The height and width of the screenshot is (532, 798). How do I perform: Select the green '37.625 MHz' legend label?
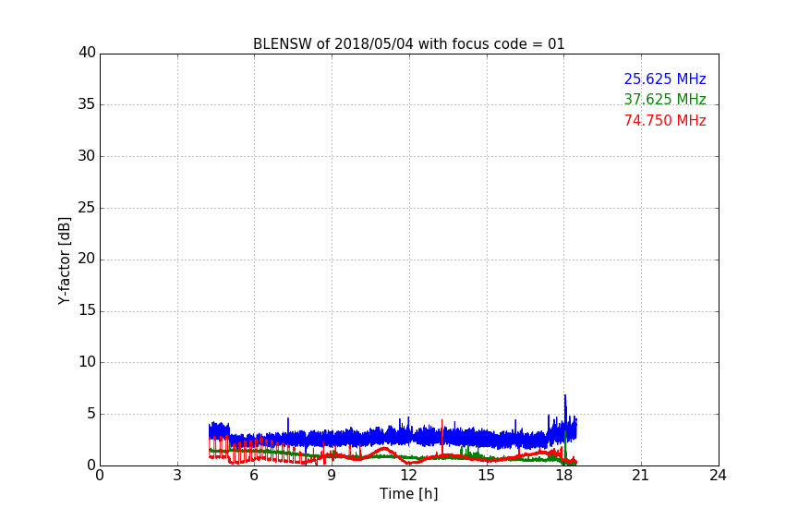point(665,99)
